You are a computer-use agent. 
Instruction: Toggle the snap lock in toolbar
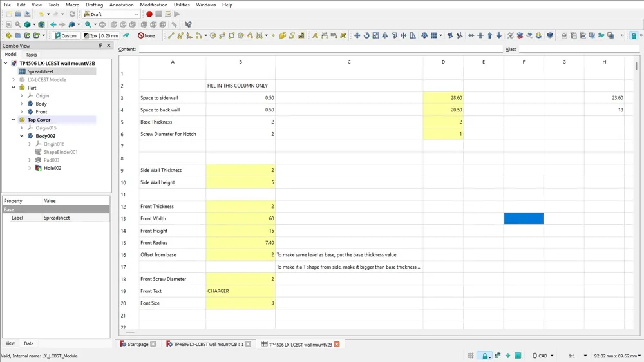tap(634, 35)
